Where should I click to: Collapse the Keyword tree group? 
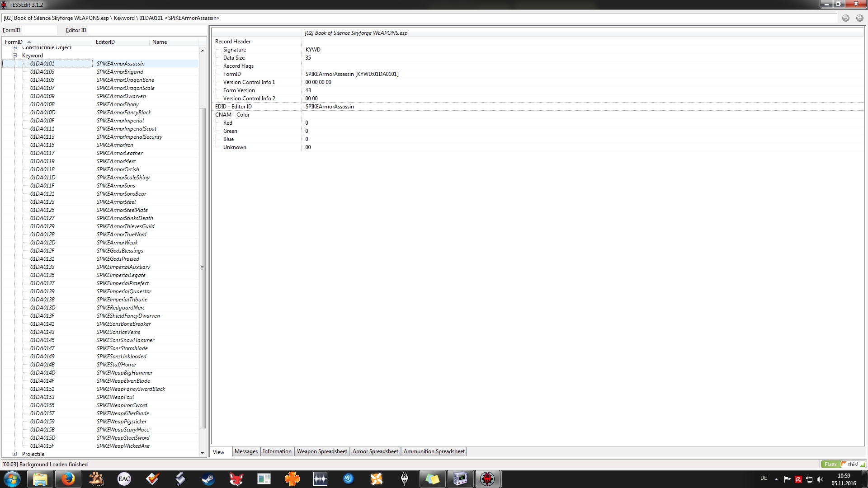15,56
